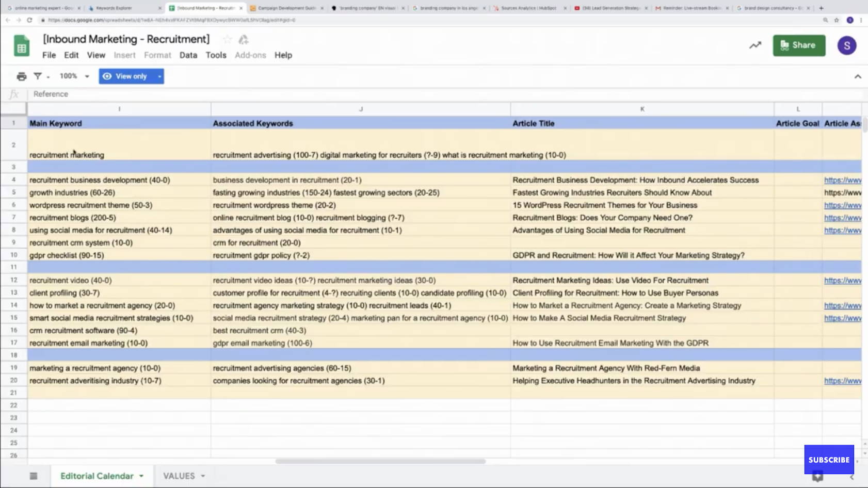Reload the page with browser refresh icon

click(29, 20)
